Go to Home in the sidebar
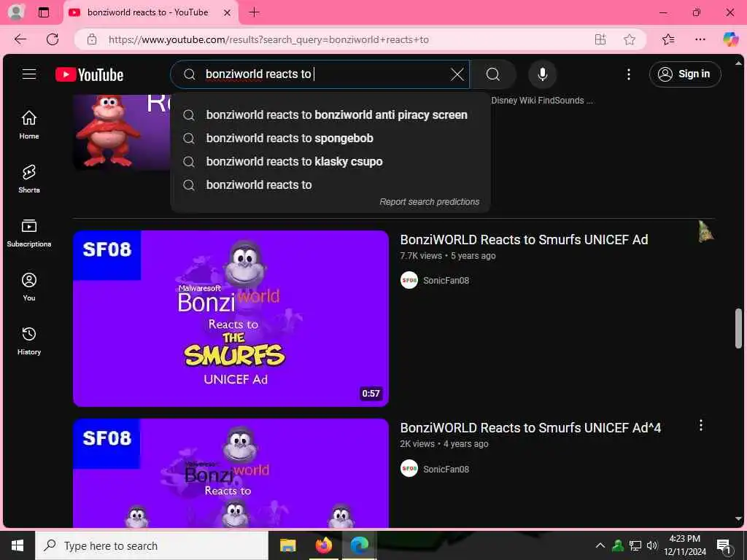Image resolution: width=747 pixels, height=560 pixels. pyautogui.click(x=29, y=125)
